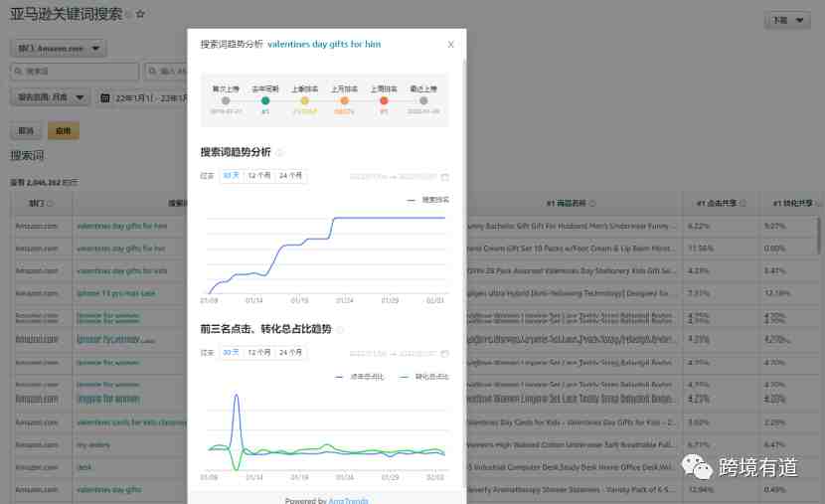Click info icon in 部门 column header
Image resolution: width=825 pixels, height=504 pixels.
(x=51, y=204)
